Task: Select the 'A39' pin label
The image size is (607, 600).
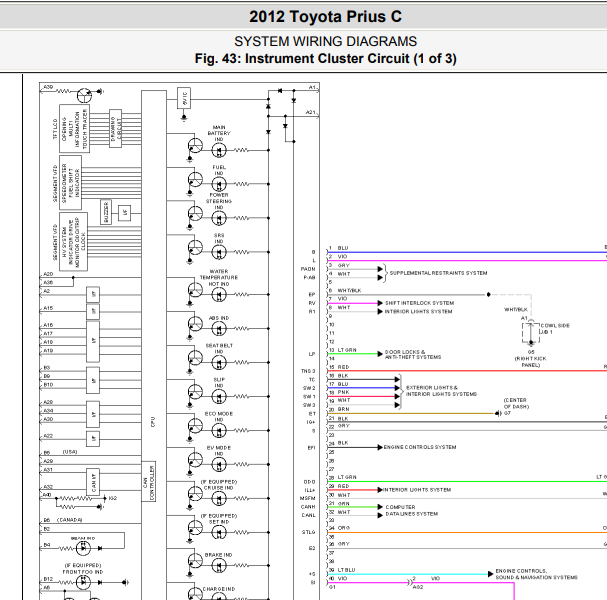Action: tap(48, 87)
